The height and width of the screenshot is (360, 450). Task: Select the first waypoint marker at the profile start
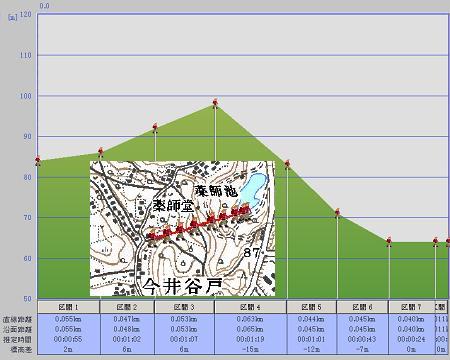click(x=38, y=160)
